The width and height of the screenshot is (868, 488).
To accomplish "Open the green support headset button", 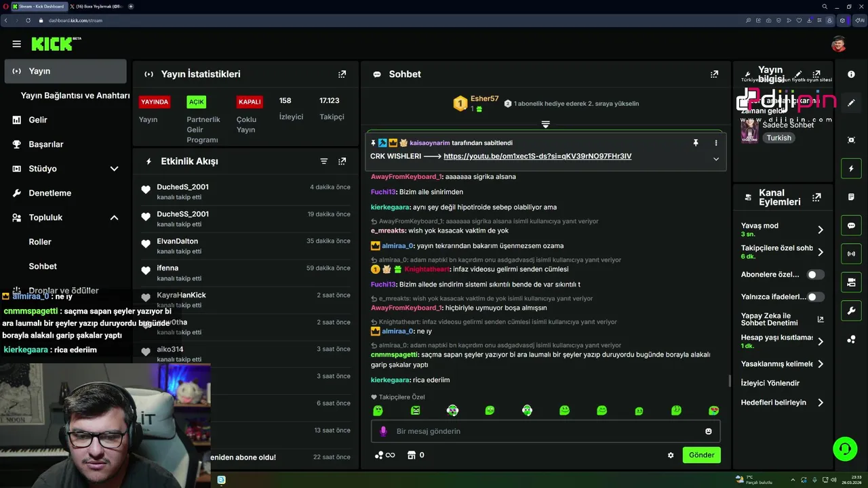I will click(x=845, y=449).
